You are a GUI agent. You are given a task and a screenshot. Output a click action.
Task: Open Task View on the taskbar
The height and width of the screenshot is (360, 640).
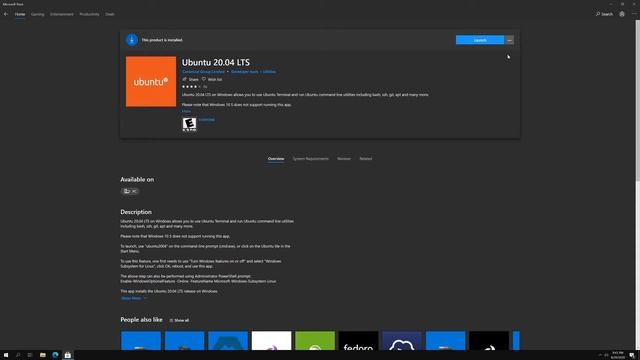30,355
